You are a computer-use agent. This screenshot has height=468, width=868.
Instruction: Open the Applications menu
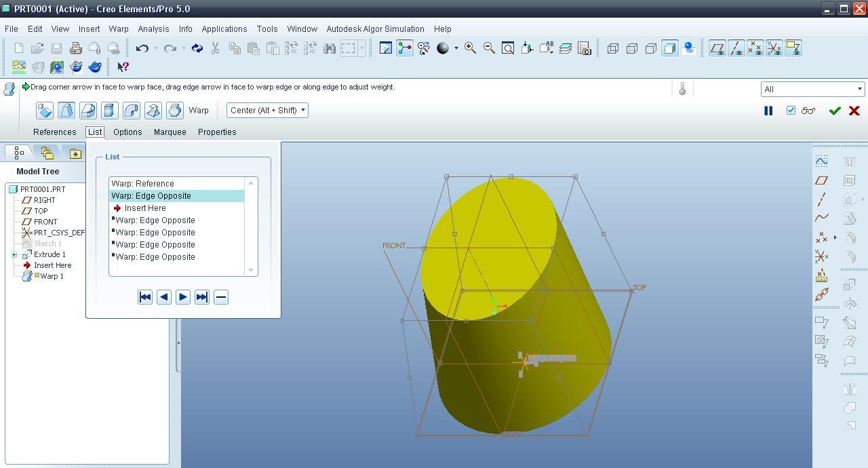(224, 28)
